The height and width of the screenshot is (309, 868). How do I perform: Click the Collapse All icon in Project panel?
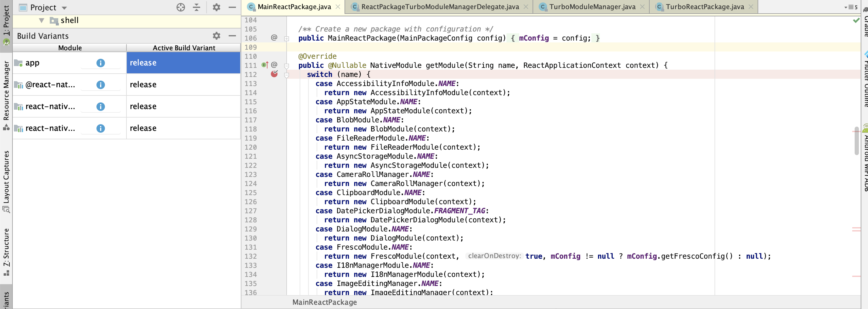pos(197,7)
